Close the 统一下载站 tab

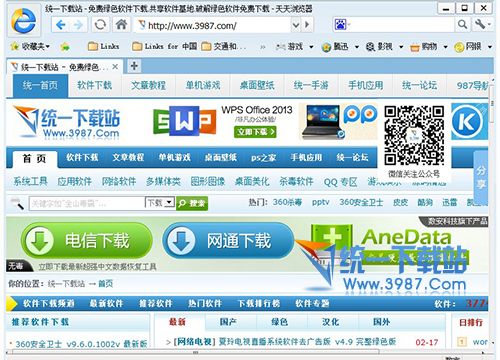(115, 67)
